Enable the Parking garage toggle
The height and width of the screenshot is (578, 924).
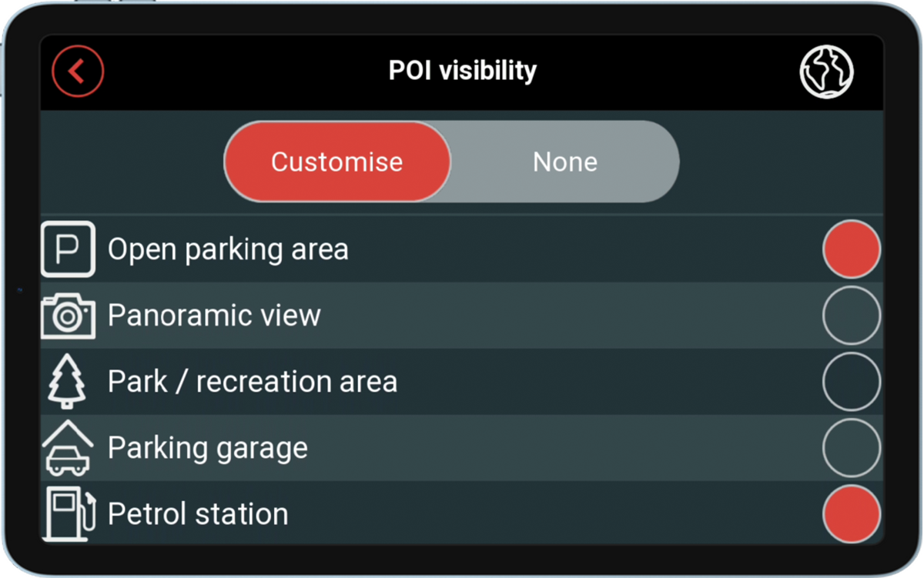851,448
